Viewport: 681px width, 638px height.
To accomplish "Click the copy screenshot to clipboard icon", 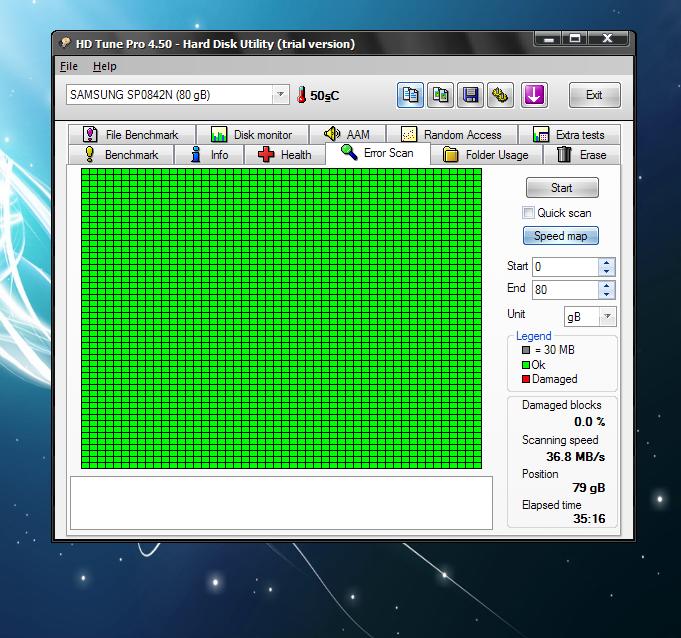I will 441,95.
